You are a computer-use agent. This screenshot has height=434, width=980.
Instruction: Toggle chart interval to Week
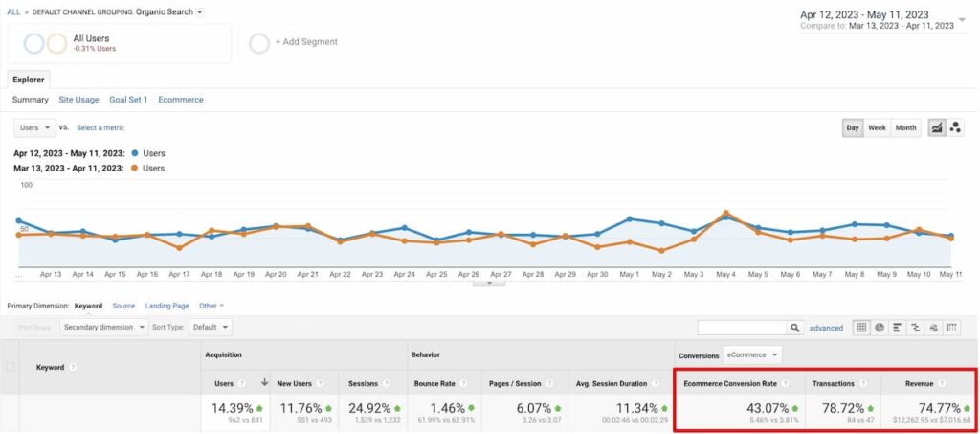[877, 127]
